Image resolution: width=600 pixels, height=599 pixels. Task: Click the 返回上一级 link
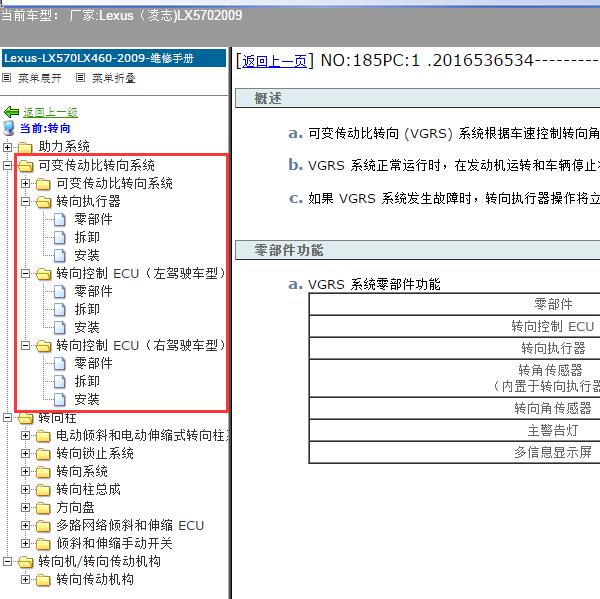tap(50, 112)
